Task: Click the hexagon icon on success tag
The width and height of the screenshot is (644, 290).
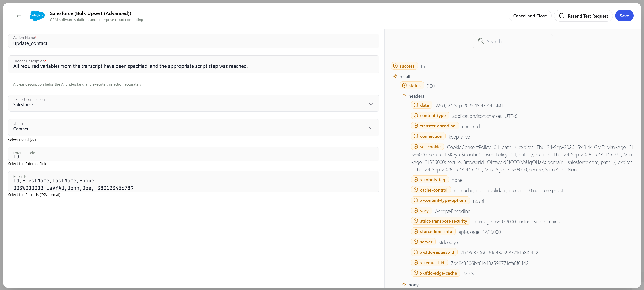Action: (395, 66)
